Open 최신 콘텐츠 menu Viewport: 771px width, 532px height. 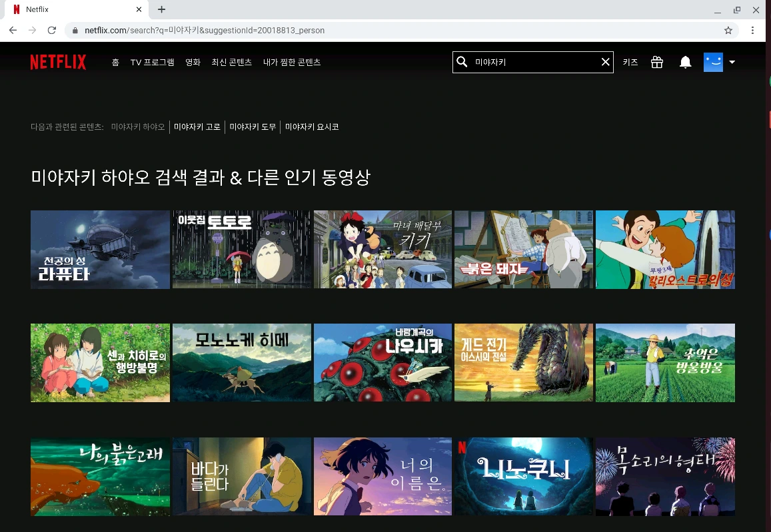[232, 63]
